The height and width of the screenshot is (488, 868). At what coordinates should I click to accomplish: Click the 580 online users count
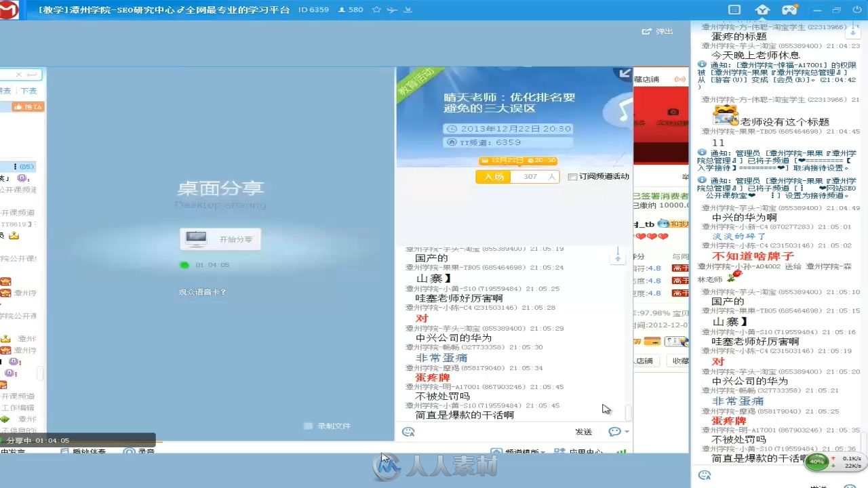point(351,10)
